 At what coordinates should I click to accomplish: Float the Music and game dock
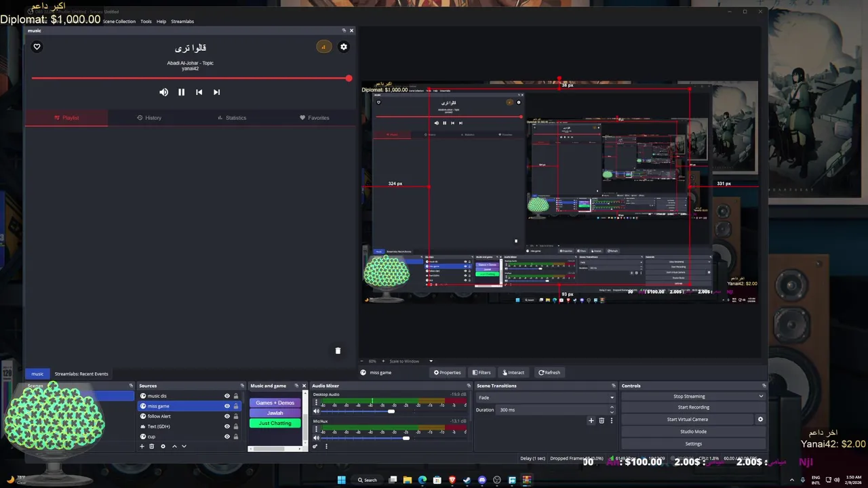pyautogui.click(x=296, y=386)
